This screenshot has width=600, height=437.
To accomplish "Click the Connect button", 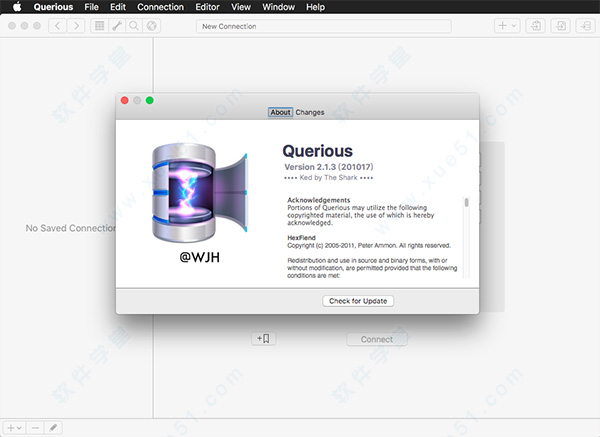I will [x=377, y=339].
